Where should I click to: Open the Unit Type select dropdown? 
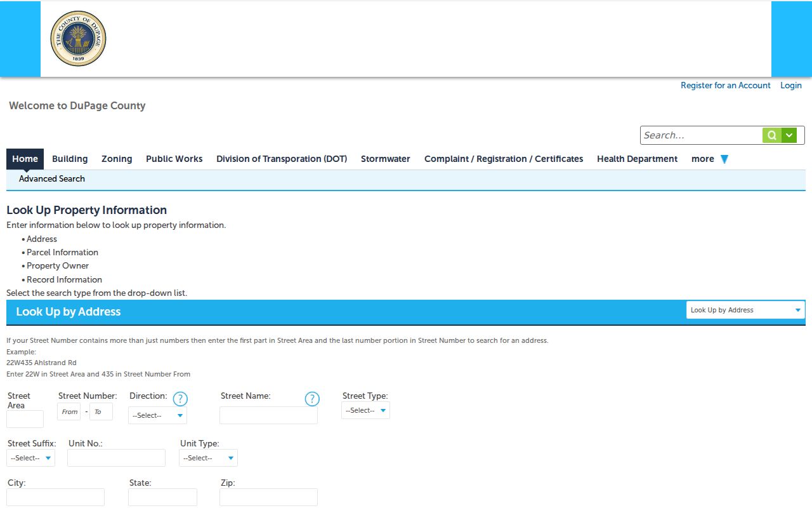(x=208, y=458)
